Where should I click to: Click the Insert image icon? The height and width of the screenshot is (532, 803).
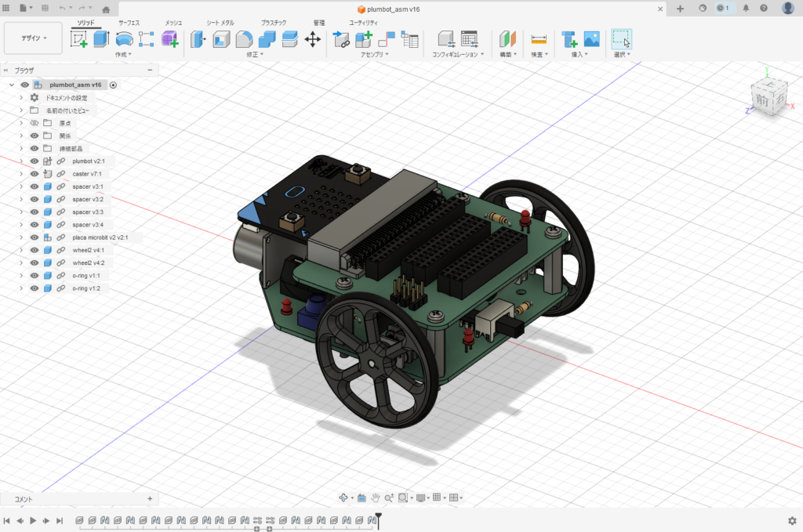pos(591,39)
